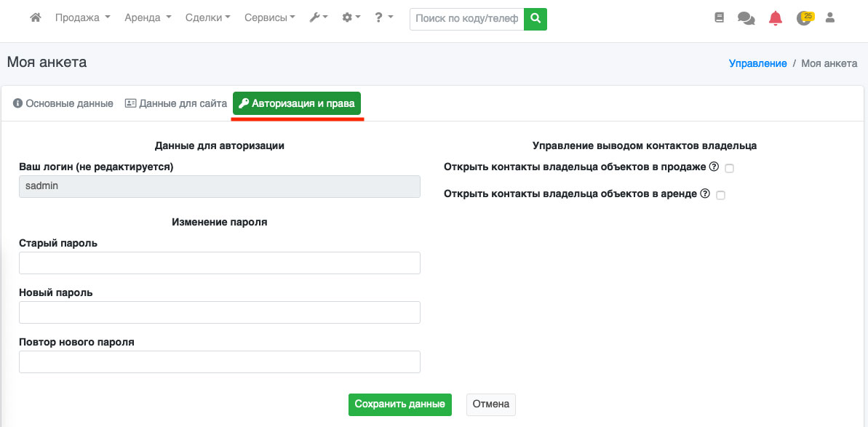Enable owner contacts for objects in rent
This screenshot has width=868, height=427.
720,195
